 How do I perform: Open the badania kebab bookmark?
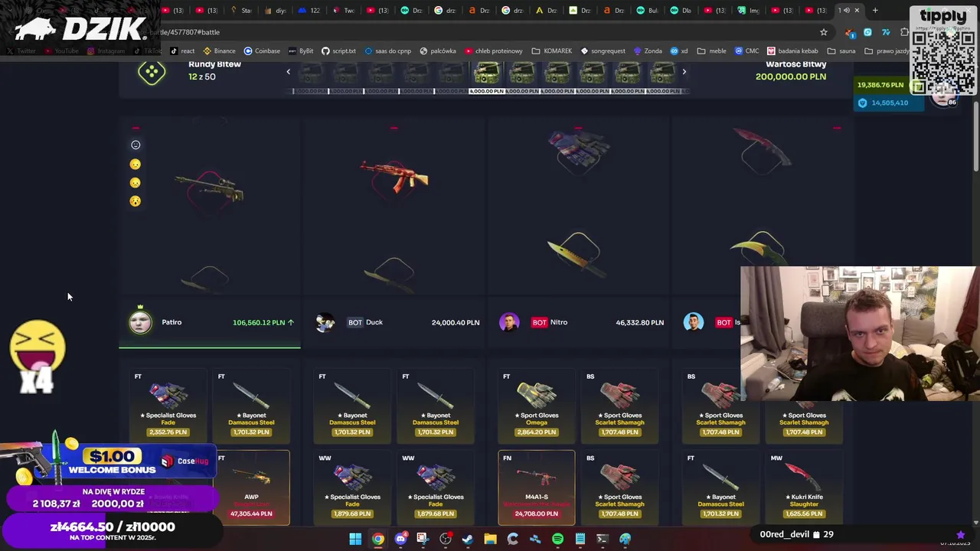coord(792,51)
